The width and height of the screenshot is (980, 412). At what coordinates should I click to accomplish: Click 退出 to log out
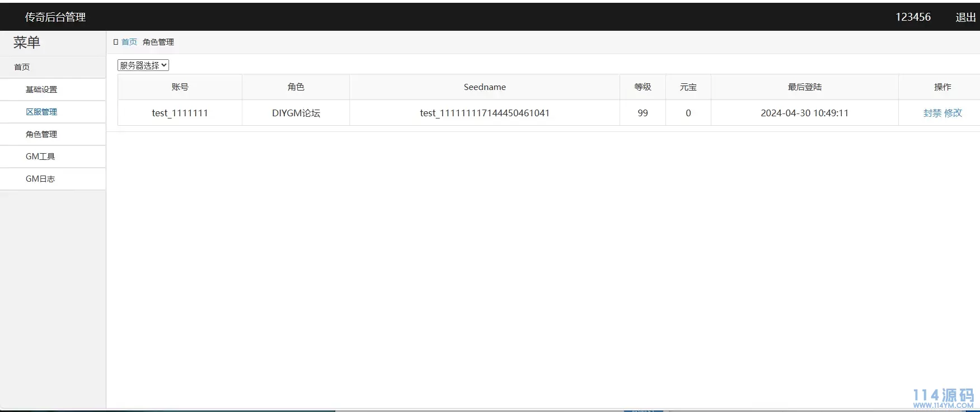[965, 17]
